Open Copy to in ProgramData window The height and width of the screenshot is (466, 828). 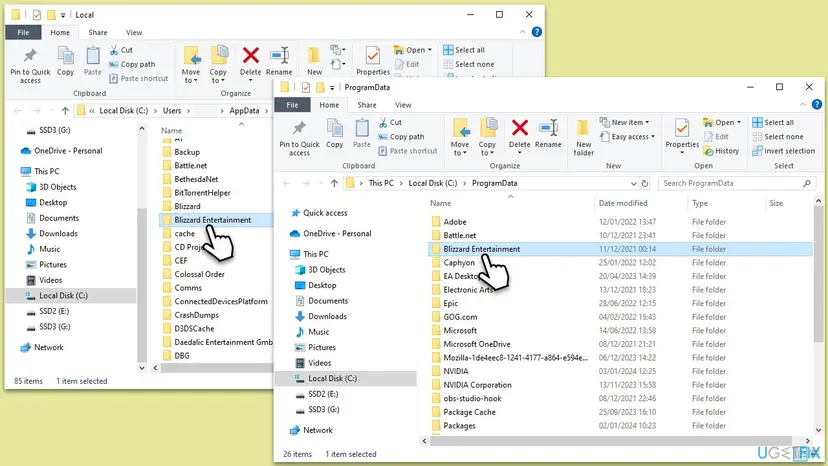tap(487, 138)
